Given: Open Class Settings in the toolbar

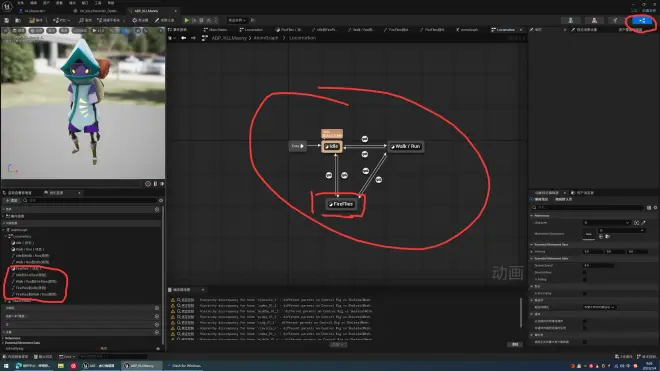Looking at the screenshot, I should pyautogui.click(x=139, y=20).
